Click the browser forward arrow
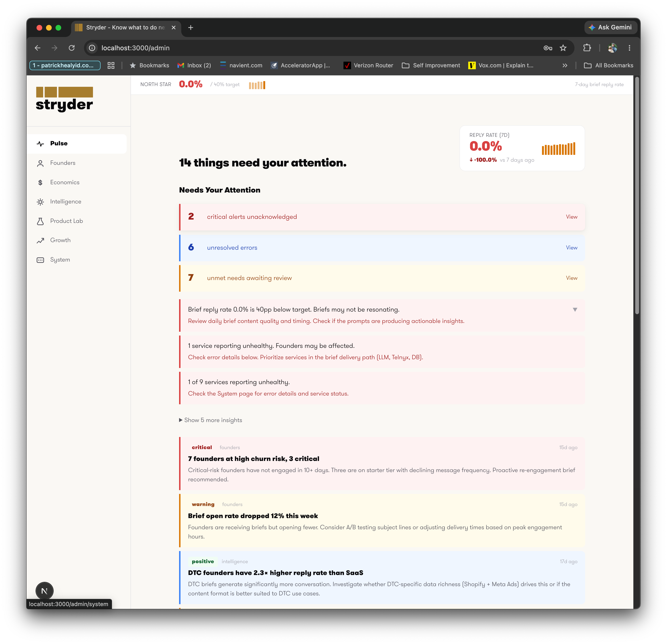Screen dimensions: 667x644 [x=55, y=48]
